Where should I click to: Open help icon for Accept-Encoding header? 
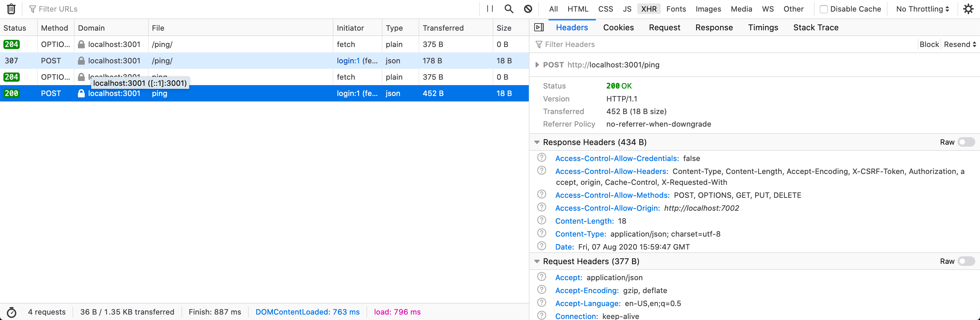[542, 290]
